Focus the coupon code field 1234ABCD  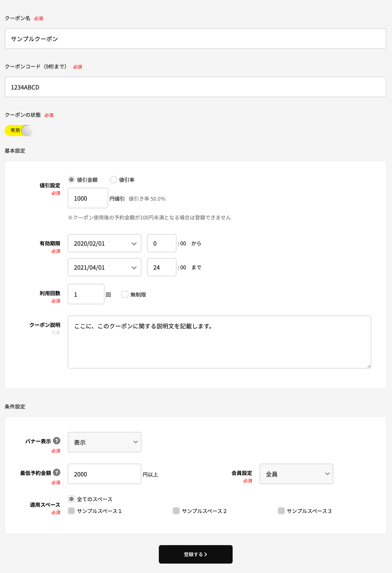[x=195, y=87]
